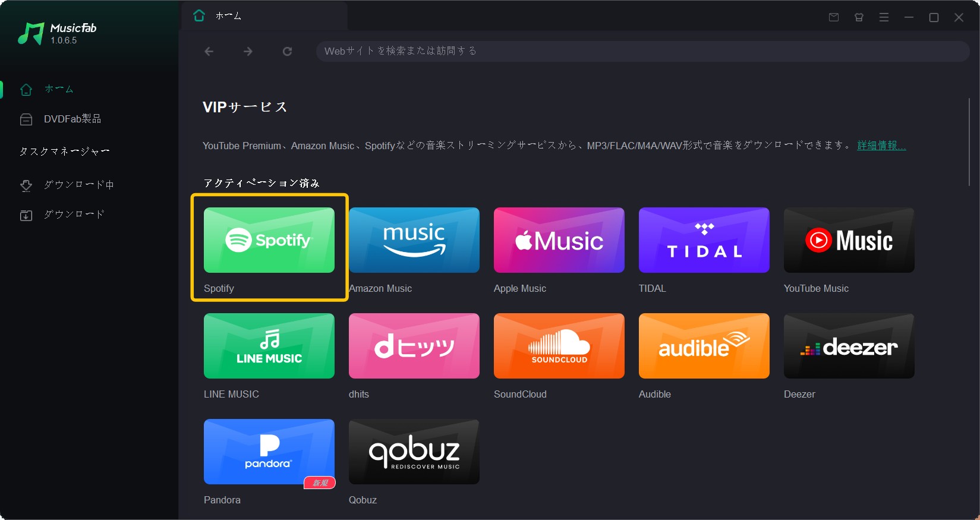This screenshot has height=520, width=980.
Task: Select ホーム in the sidebar
Action: (x=59, y=89)
